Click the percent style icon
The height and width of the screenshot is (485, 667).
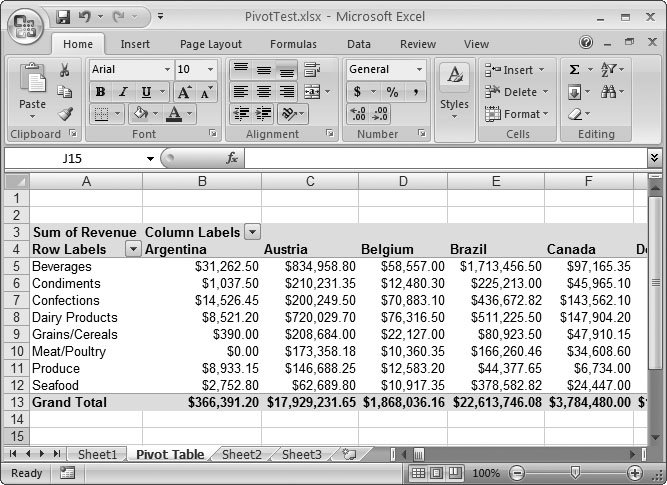tap(392, 92)
